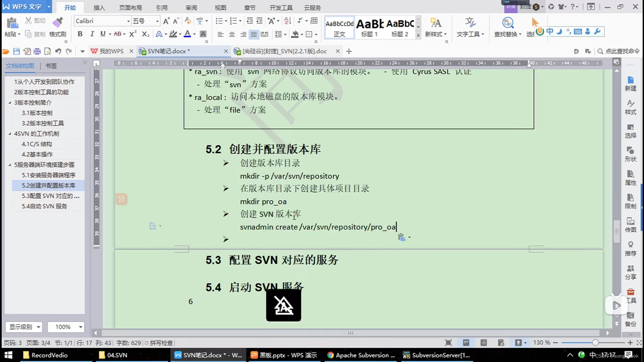644x362 pixels.
Task: Click the Format Painter brush icon
Action: point(57,23)
